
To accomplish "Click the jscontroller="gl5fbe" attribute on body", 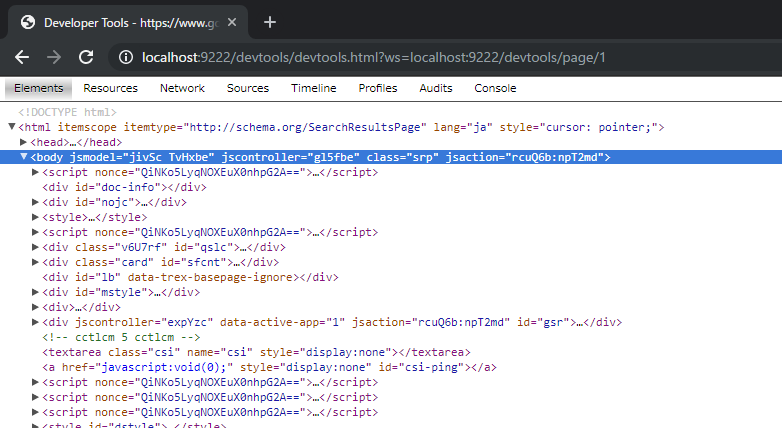I will 290,157.
